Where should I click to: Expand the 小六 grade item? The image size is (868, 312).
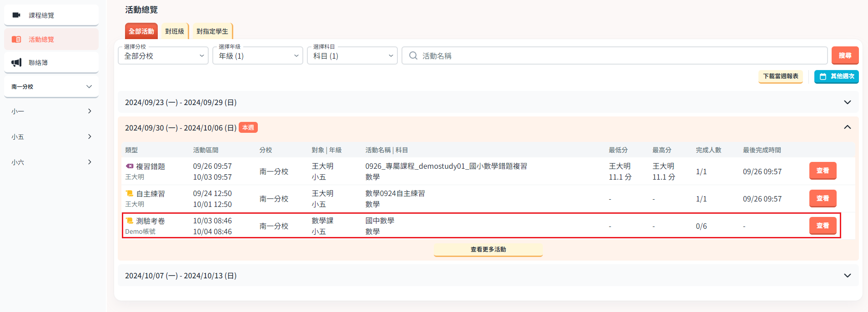(x=51, y=162)
